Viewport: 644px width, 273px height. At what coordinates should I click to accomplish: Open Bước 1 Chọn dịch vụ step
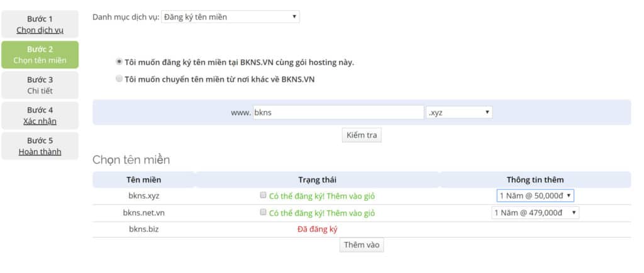coord(40,25)
